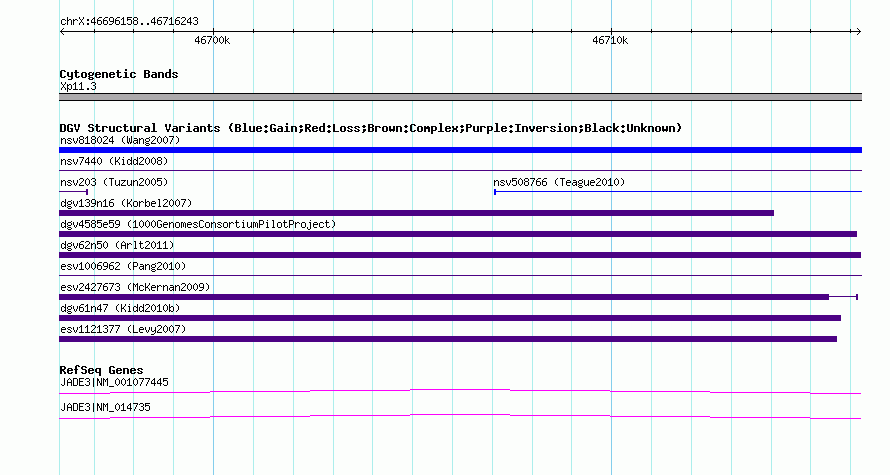Image resolution: width=890 pixels, height=475 pixels.
Task: Open the nsv203 (Tuzun2005) label
Action: pos(114,182)
